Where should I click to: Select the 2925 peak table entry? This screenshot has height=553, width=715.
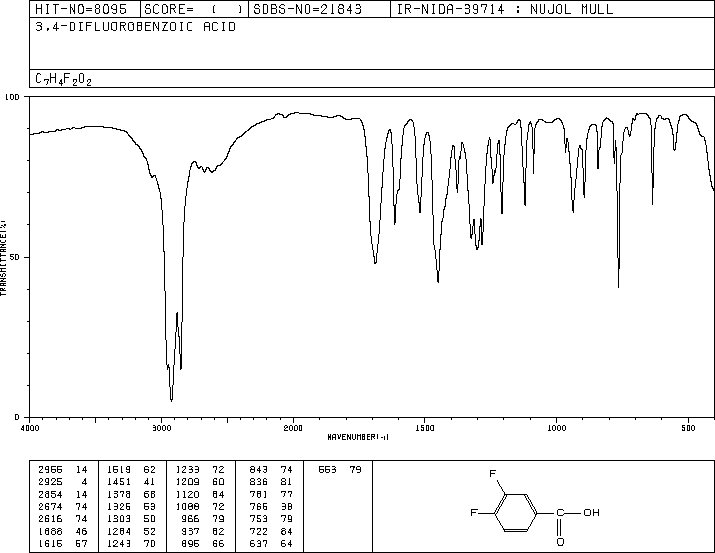point(63,482)
